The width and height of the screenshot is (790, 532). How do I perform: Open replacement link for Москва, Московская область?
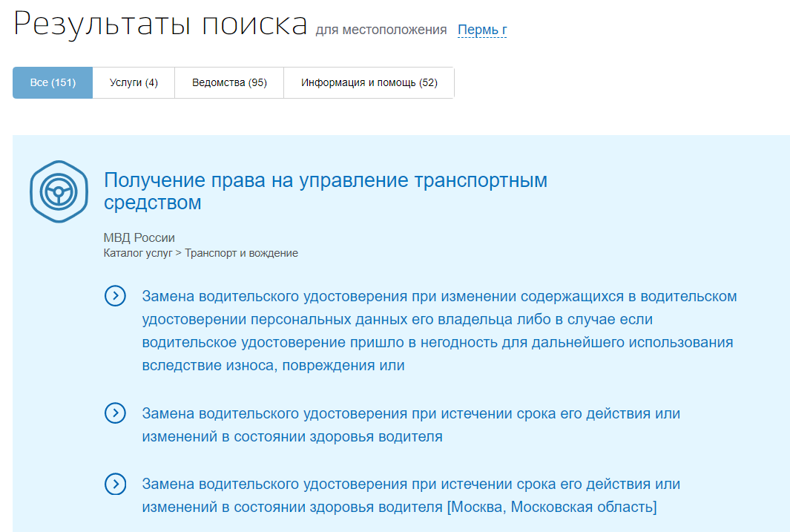click(411, 495)
